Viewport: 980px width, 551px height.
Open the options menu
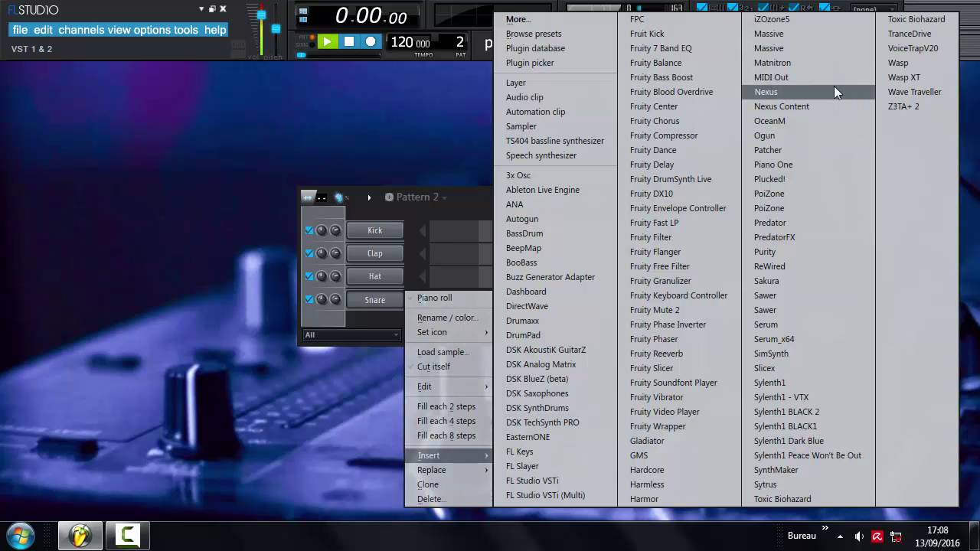[152, 30]
